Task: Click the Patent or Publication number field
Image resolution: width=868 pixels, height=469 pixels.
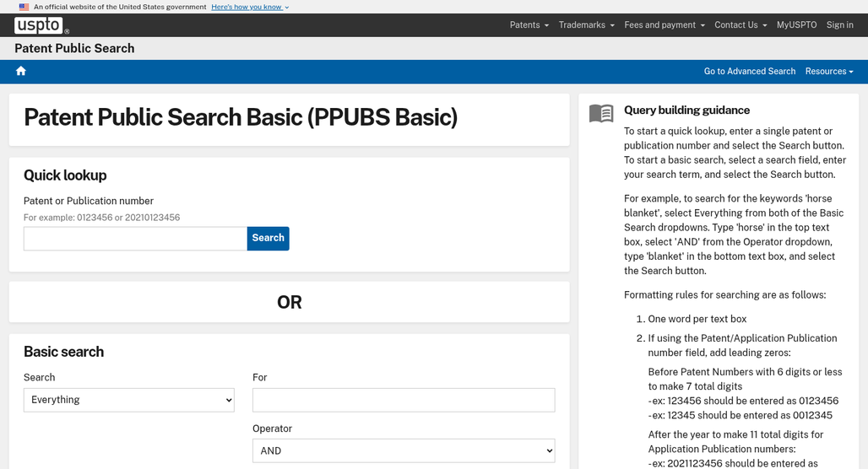Action: tap(135, 239)
